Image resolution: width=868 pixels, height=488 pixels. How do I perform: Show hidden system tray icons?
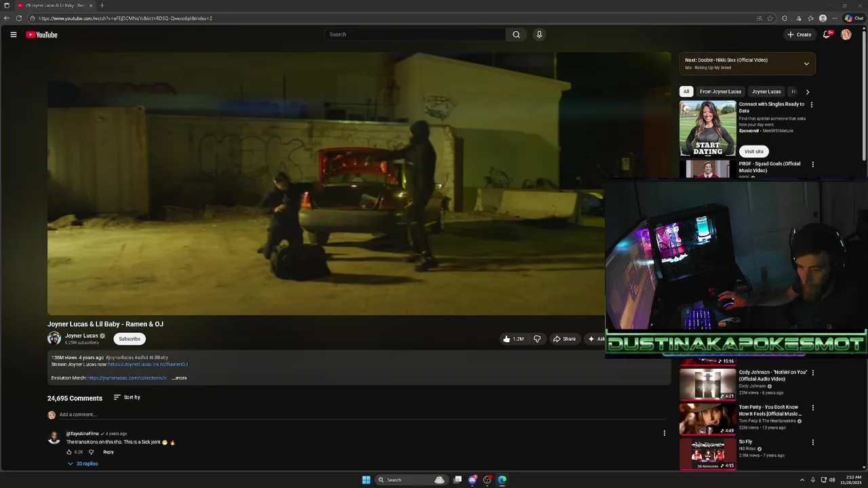(802, 480)
